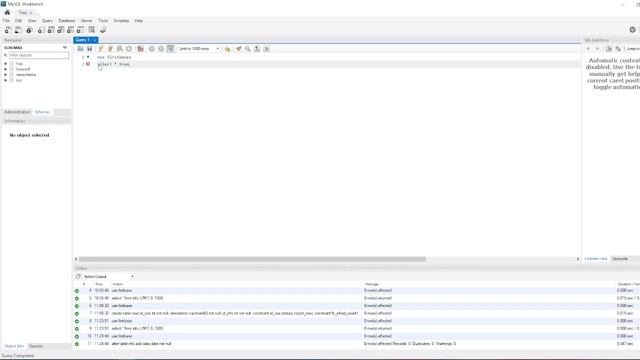Screen dimensions: 640x360
Task: Open the Server menu
Action: point(86,20)
